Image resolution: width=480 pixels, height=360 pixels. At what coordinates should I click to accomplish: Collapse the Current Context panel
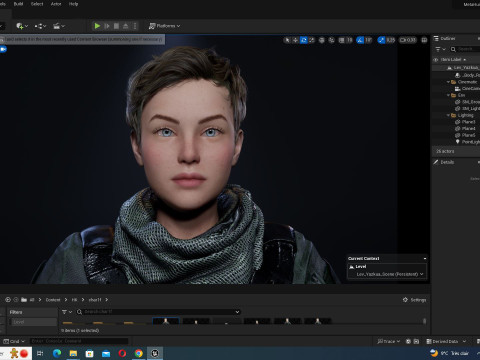[x=425, y=259]
